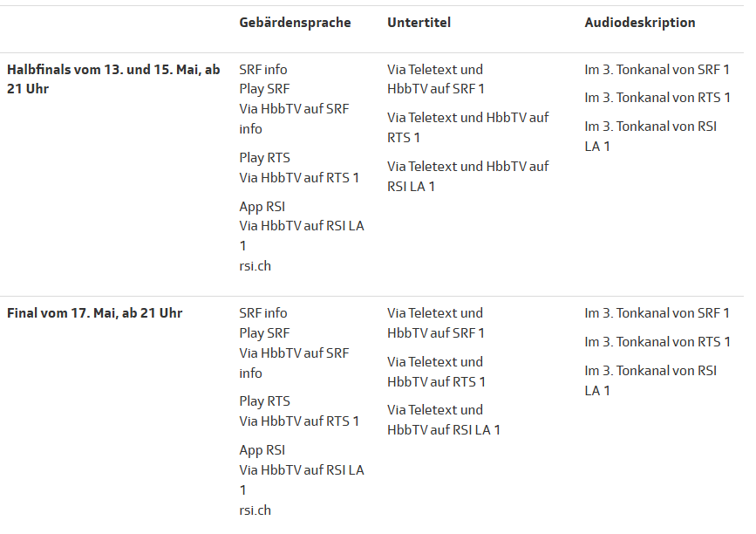Screen dimensions: 756x534
Task: Click Teletext und HbbTV auf RSI LA 1 for Final
Action: (x=443, y=420)
